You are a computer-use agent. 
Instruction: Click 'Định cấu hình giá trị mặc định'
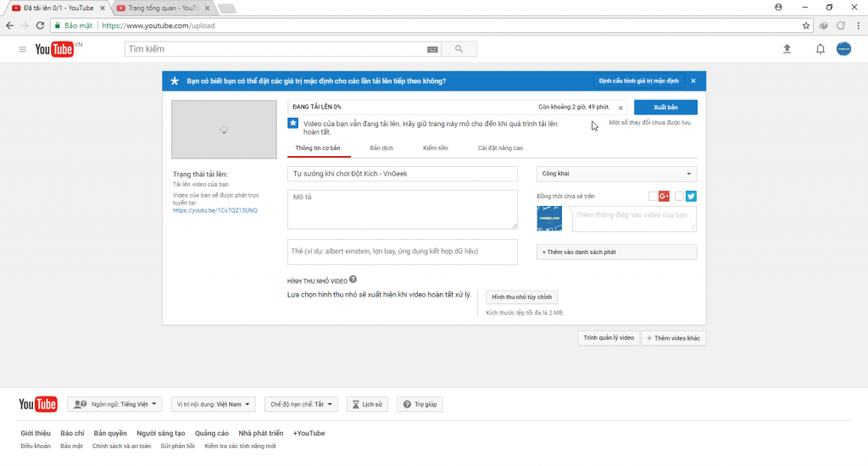tap(638, 80)
